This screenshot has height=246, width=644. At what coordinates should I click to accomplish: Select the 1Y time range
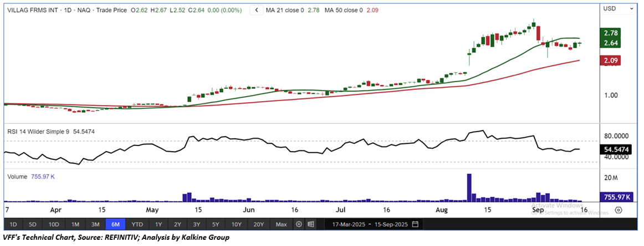(158, 224)
